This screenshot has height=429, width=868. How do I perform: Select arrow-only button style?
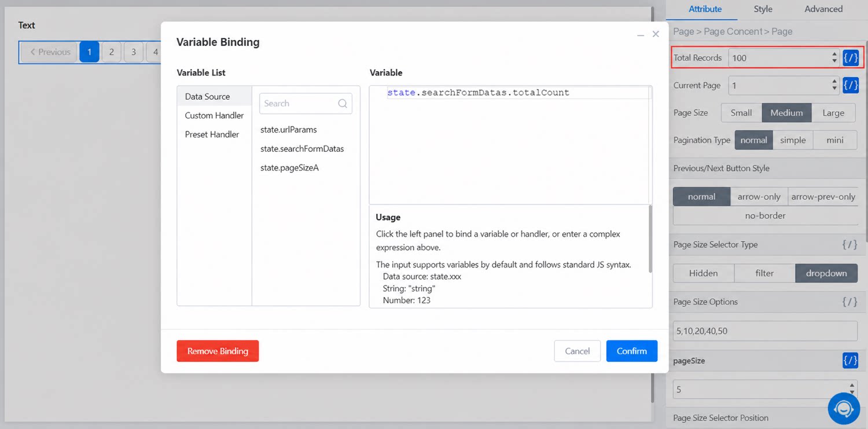tap(759, 197)
